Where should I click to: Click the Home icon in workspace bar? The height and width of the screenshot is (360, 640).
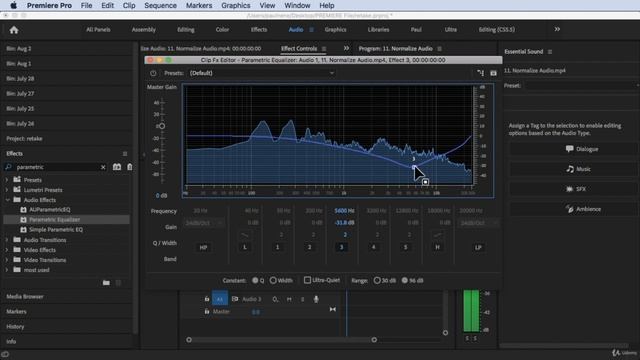tap(14, 30)
